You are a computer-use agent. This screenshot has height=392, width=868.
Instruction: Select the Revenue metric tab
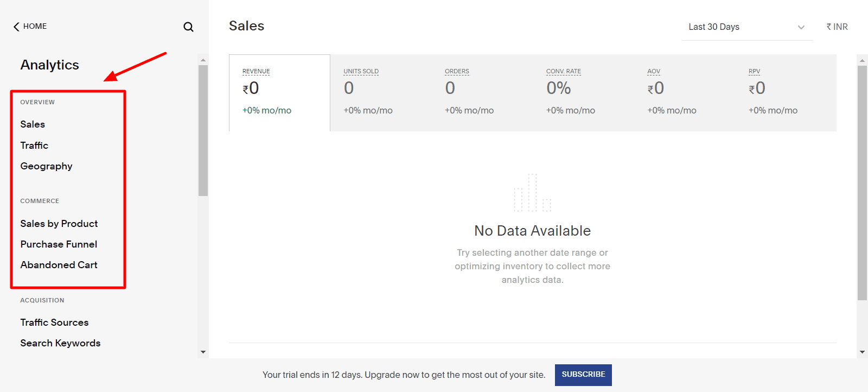tap(279, 92)
